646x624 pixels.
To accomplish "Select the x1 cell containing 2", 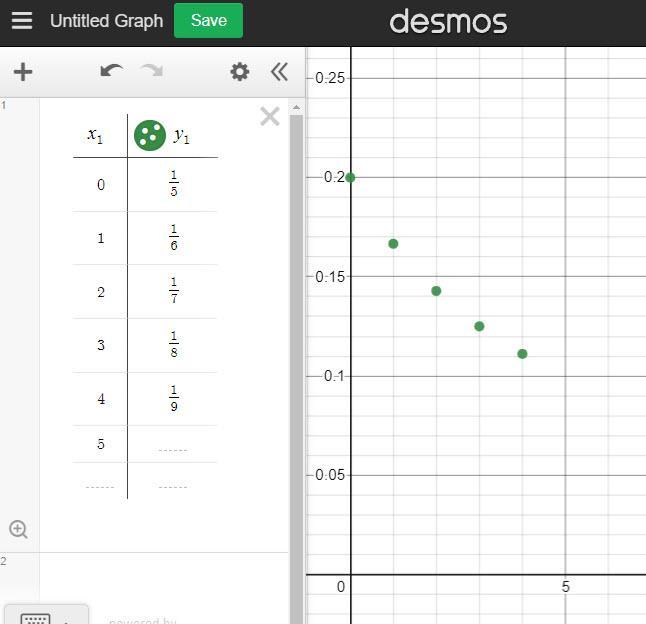I will coord(101,292).
